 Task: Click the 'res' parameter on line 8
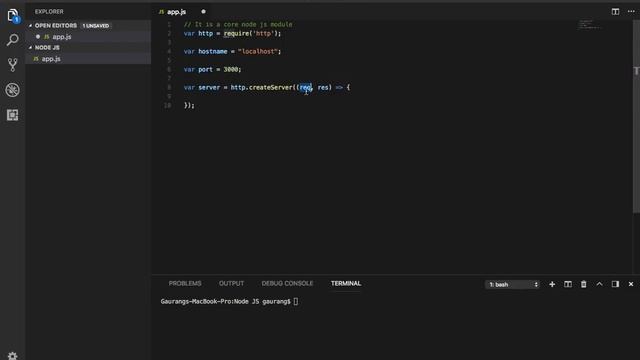(323, 87)
